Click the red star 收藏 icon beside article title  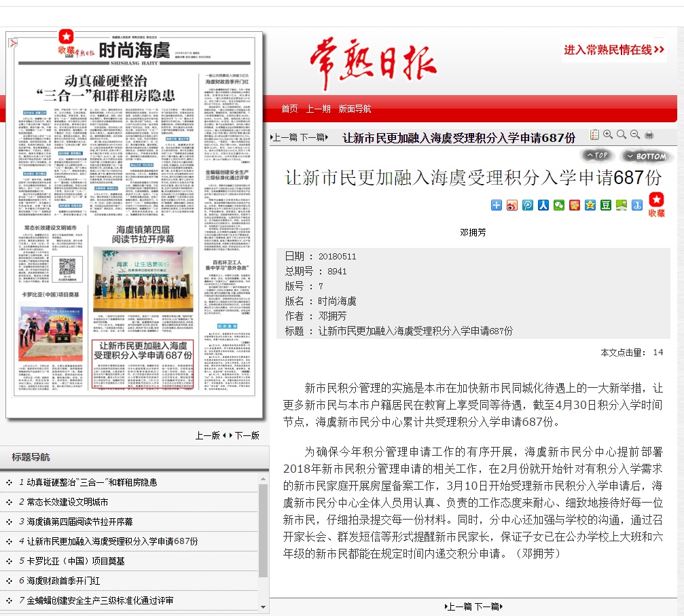(657, 204)
